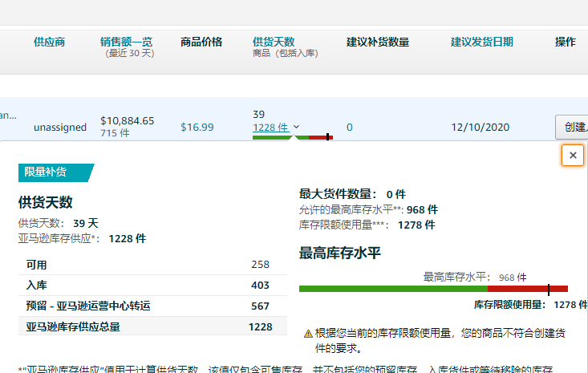Collapse chevron next to 1228 件
The height and width of the screenshot is (373, 588).
click(296, 127)
